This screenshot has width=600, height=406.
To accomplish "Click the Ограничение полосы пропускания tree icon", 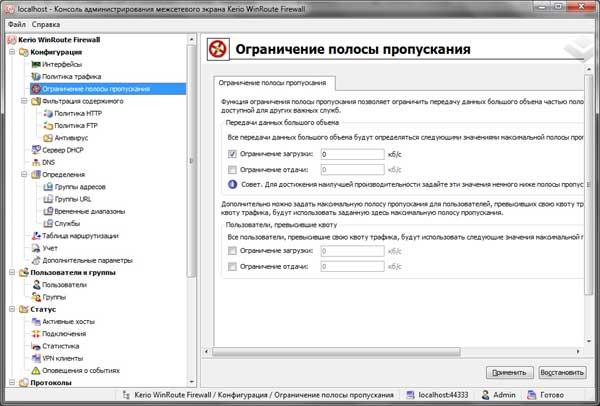I will pyautogui.click(x=36, y=89).
